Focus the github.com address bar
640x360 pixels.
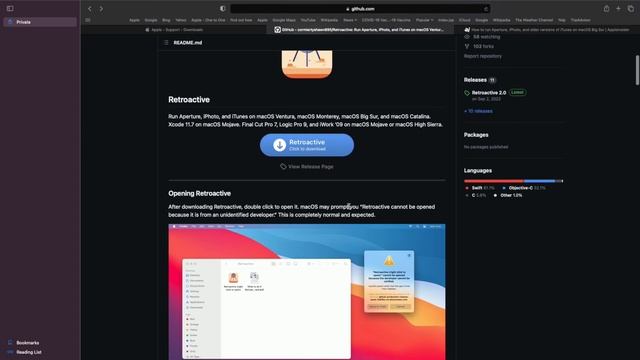coord(360,9)
